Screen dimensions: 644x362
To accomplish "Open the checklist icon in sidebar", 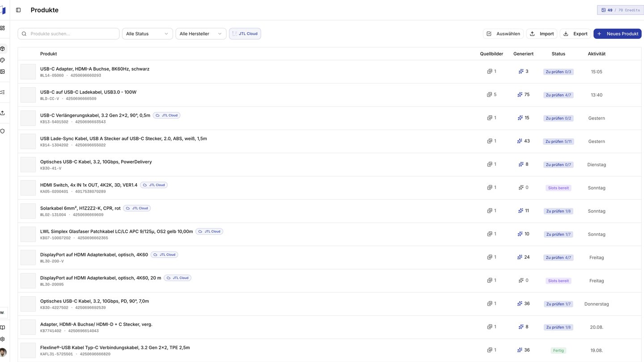I will tap(3, 92).
